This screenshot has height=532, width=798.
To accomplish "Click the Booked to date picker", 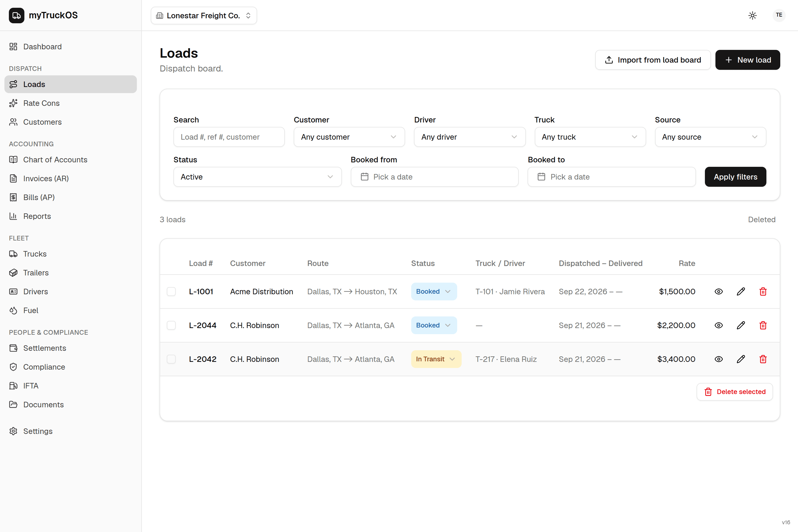I will pyautogui.click(x=612, y=177).
